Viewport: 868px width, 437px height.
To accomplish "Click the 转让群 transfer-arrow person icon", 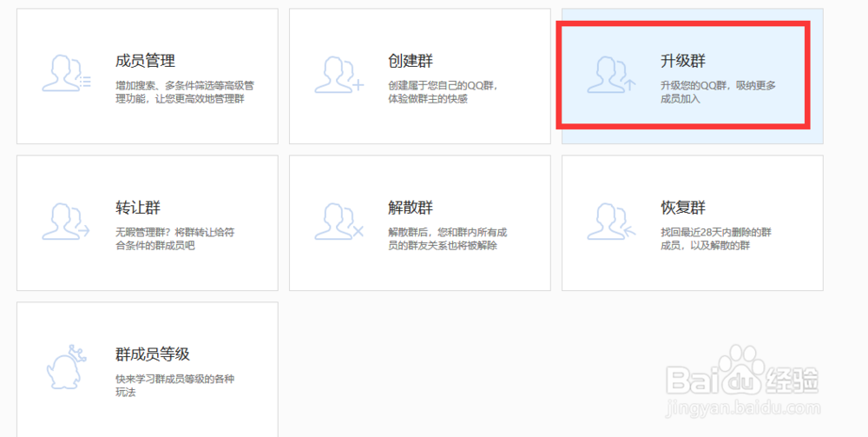I will (x=66, y=222).
